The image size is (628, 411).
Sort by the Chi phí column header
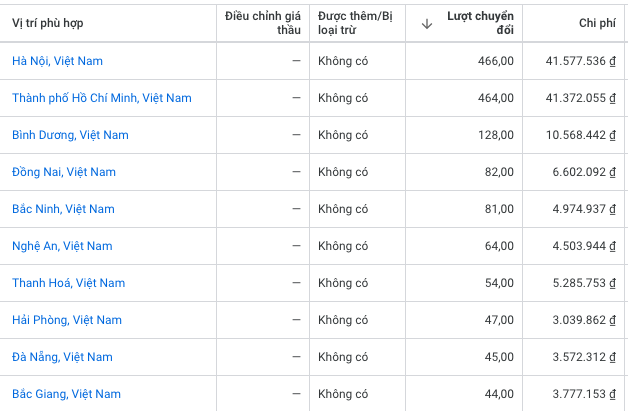tap(597, 23)
